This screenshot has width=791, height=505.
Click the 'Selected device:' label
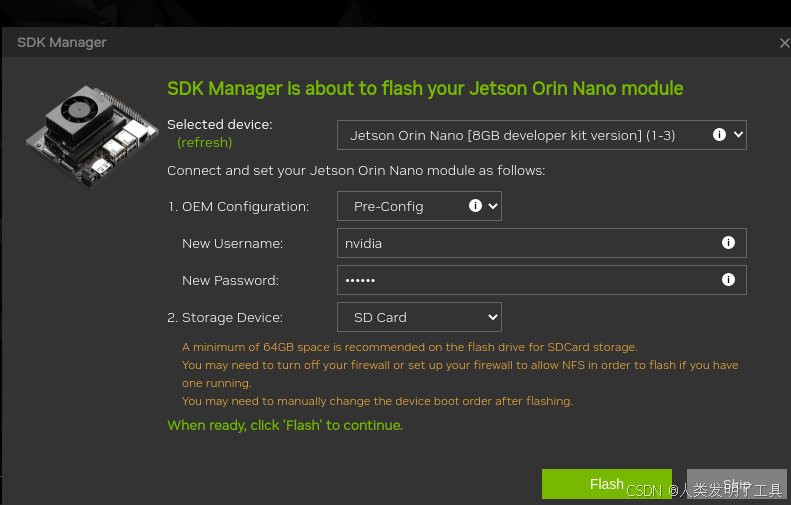pyautogui.click(x=219, y=125)
